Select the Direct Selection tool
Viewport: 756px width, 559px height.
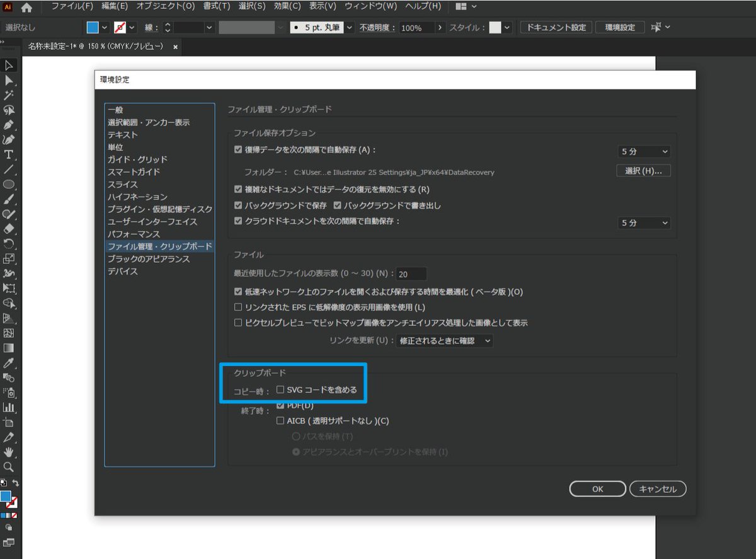[x=9, y=81]
